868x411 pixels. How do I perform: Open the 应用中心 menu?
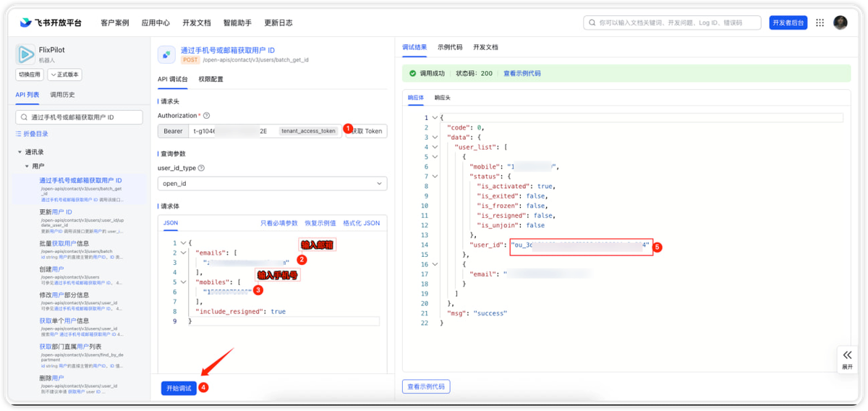pos(156,22)
